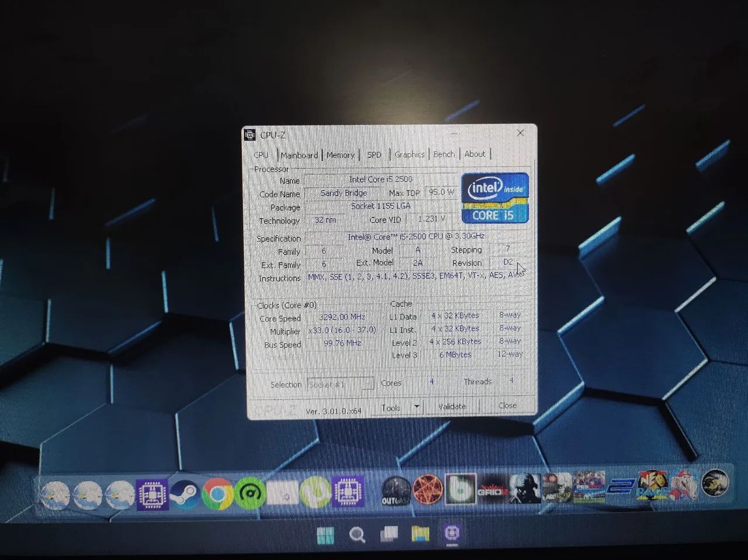
Task: Click the Level 2 cache '4 x 256 KBytes'
Action: [455, 341]
